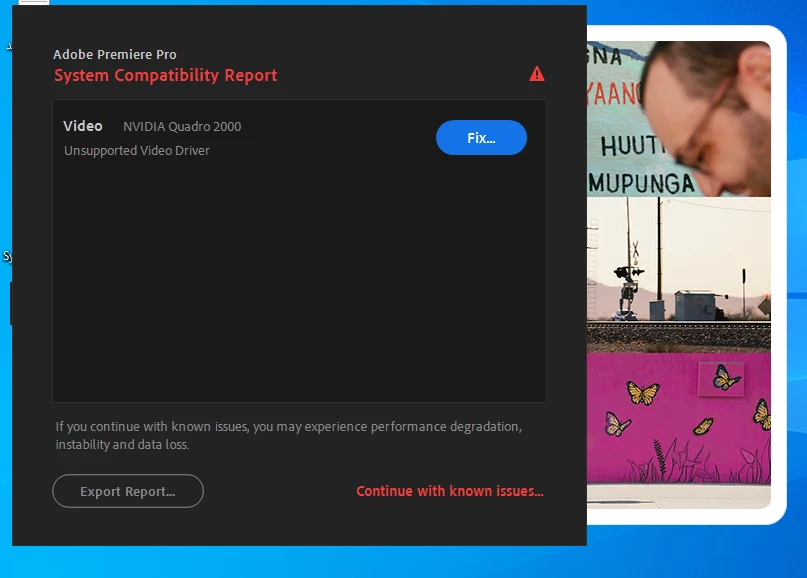The width and height of the screenshot is (807, 578).
Task: Select the NVIDIA Quadro 2000 text
Action: pyautogui.click(x=182, y=127)
